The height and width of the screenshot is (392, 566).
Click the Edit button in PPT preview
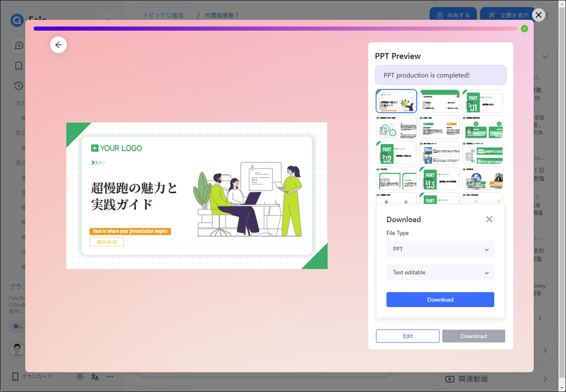407,336
